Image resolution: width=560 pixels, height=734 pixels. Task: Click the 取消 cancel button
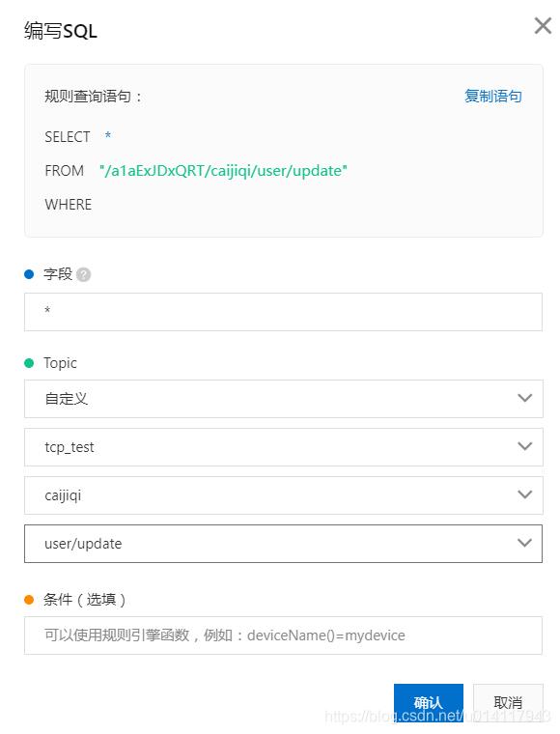[x=508, y=702]
